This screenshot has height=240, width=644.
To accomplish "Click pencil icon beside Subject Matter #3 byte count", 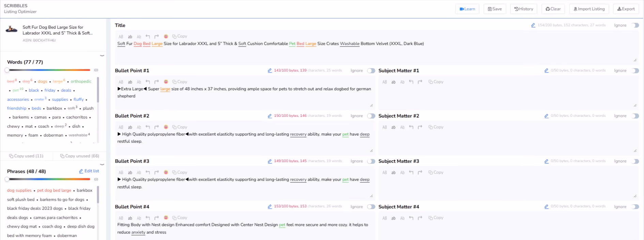I will pos(546,161).
